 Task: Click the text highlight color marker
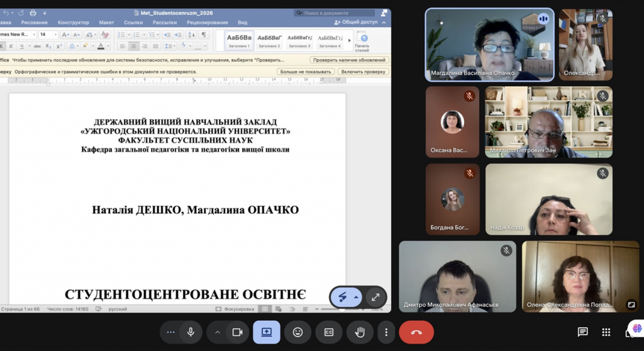86,46
